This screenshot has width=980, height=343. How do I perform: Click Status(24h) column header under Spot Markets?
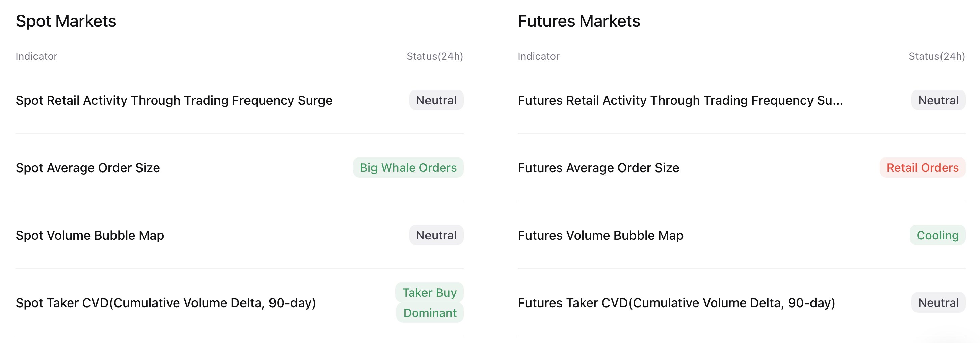coord(435,56)
